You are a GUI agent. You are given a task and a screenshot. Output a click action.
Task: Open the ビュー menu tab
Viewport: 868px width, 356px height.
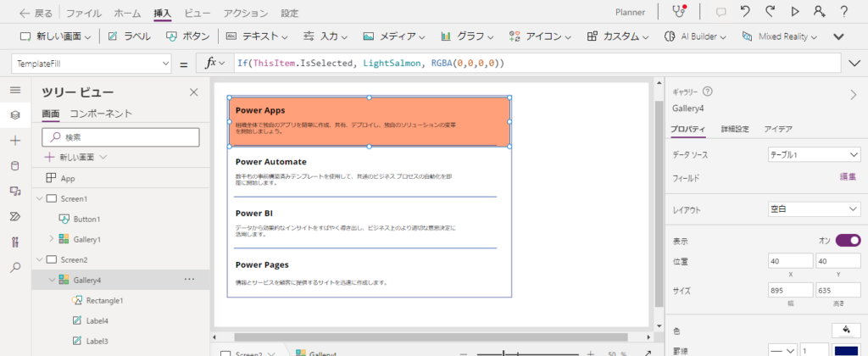pyautogui.click(x=198, y=14)
